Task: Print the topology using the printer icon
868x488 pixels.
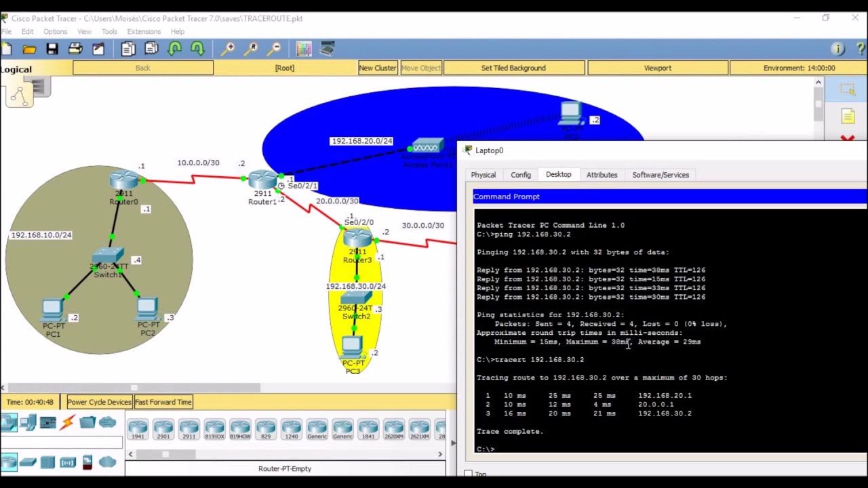Action: click(x=75, y=49)
